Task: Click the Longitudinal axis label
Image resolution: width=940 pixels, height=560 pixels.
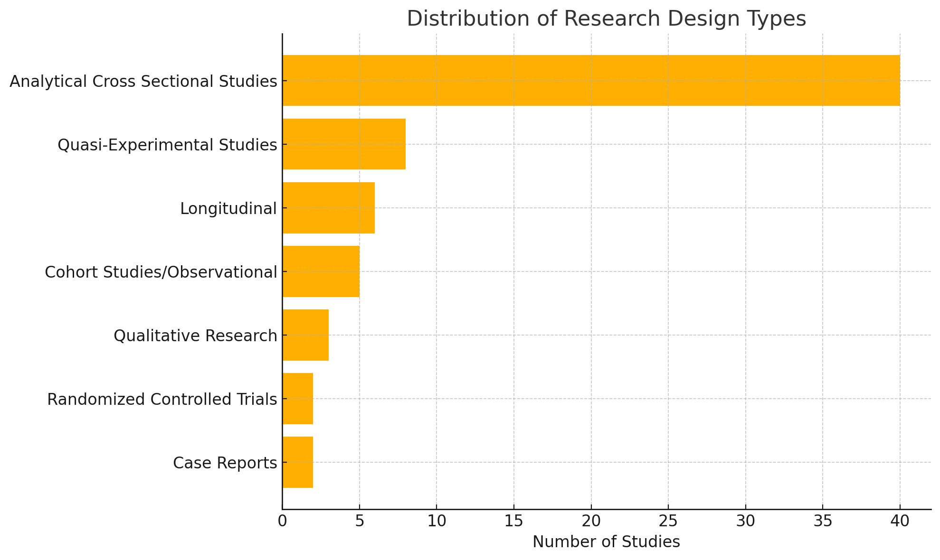Action: (x=228, y=208)
